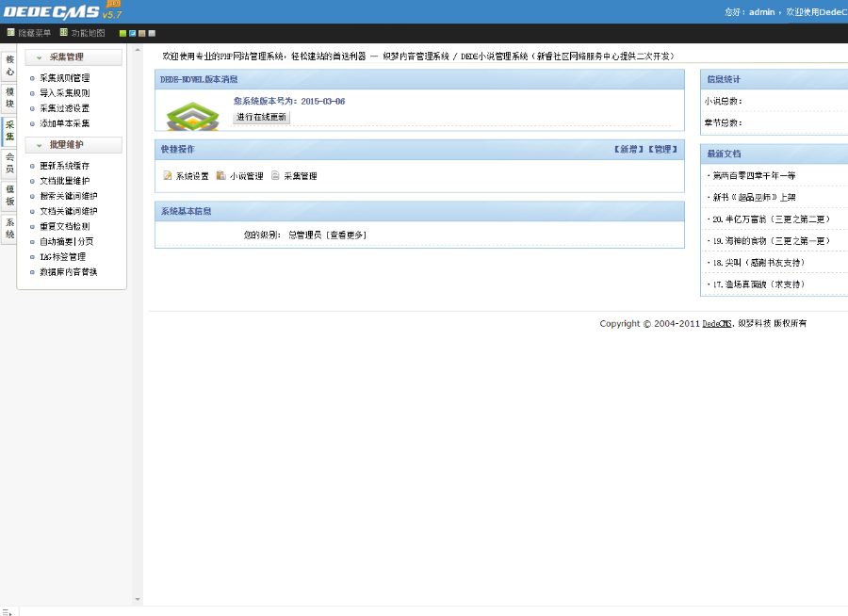The image size is (848, 616).
Task: Select the green skin color swatch
Action: [x=122, y=33]
